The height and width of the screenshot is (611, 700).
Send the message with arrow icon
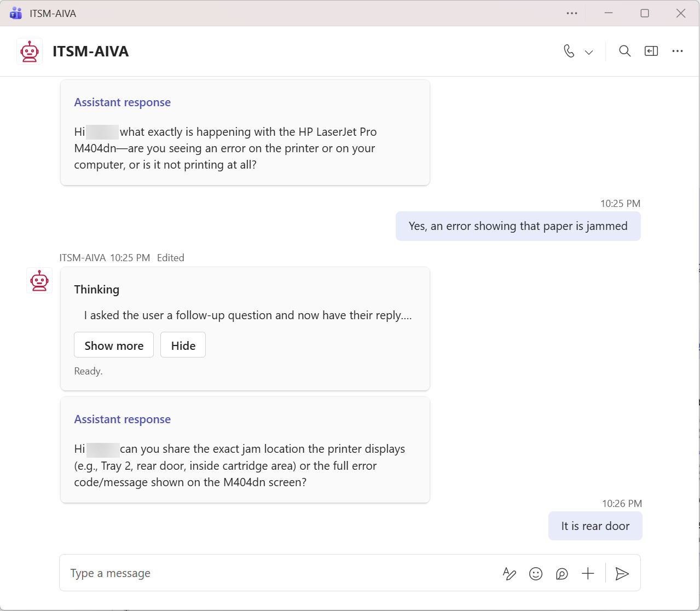[x=622, y=573]
